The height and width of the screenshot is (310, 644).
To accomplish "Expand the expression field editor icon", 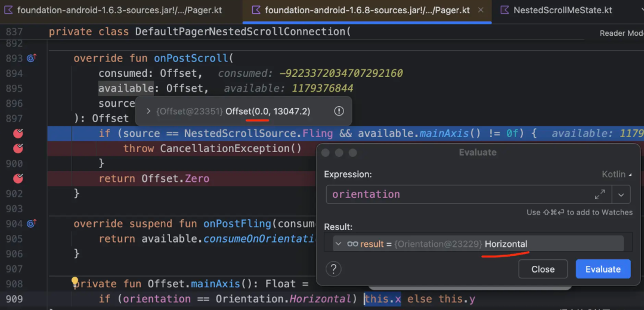I will 600,194.
